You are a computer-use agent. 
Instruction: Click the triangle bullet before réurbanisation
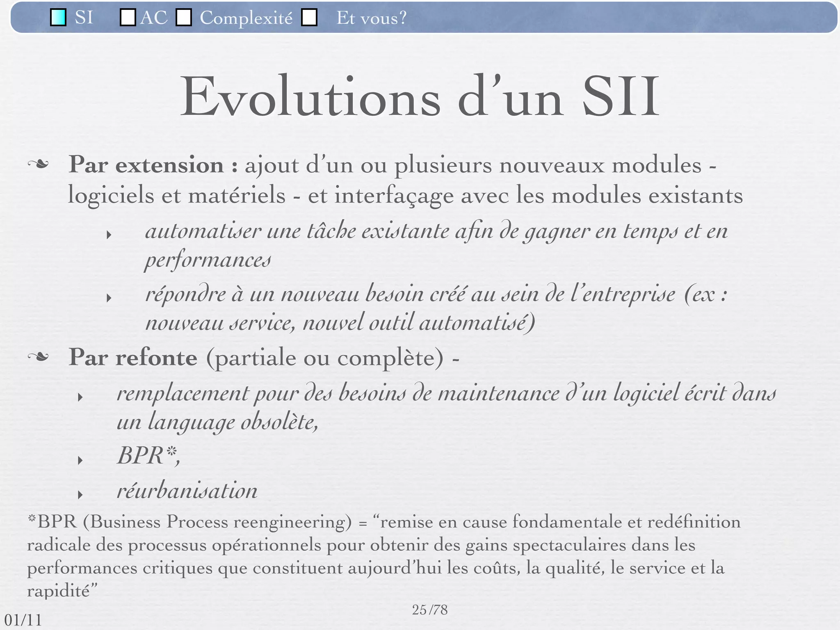pyautogui.click(x=80, y=495)
